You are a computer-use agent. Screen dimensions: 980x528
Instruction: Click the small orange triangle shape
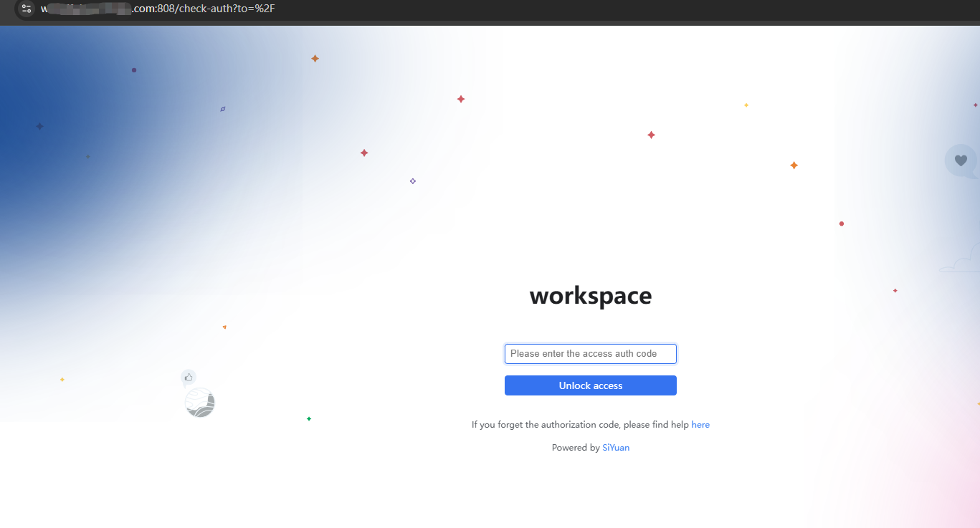[x=224, y=327]
